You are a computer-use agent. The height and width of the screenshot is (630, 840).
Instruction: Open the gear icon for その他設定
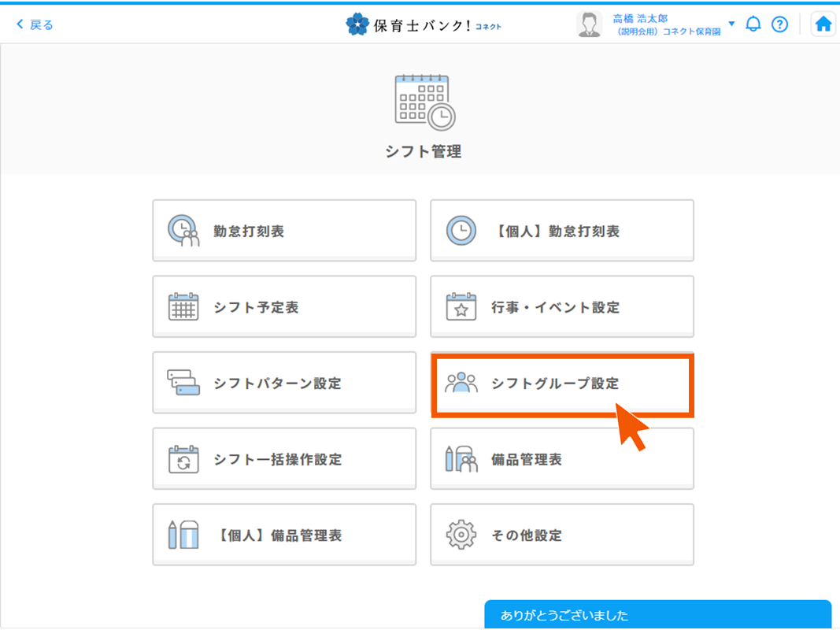461,534
